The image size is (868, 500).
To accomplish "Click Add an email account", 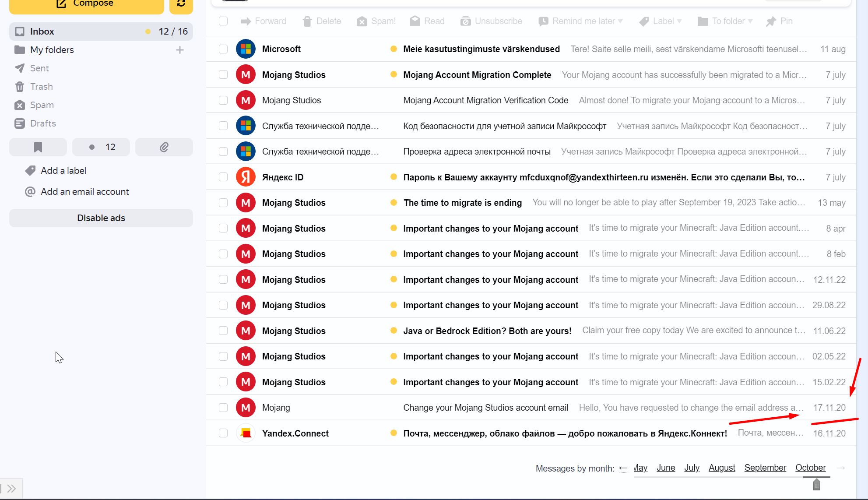I will pos(84,192).
